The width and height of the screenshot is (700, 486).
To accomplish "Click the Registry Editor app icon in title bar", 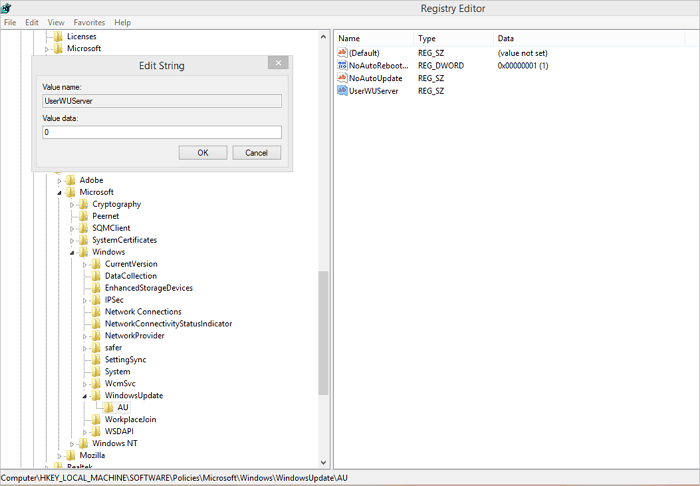I will [x=7, y=8].
